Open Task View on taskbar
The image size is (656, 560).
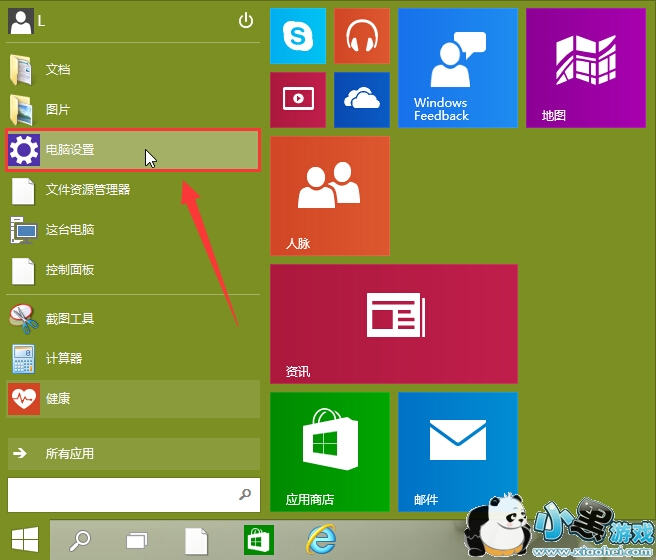pos(137,540)
